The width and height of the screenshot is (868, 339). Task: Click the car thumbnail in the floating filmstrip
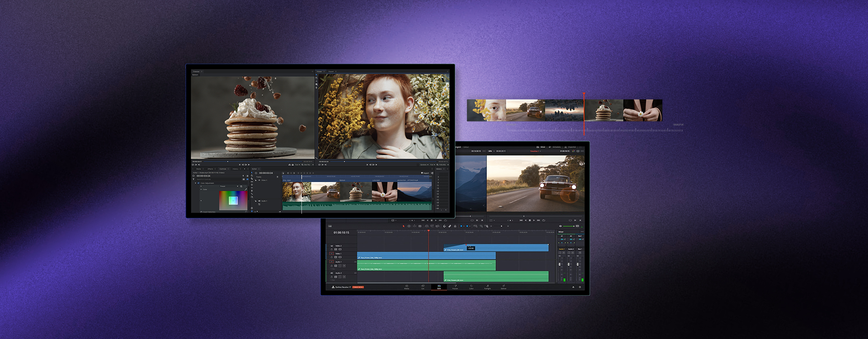[x=525, y=110]
